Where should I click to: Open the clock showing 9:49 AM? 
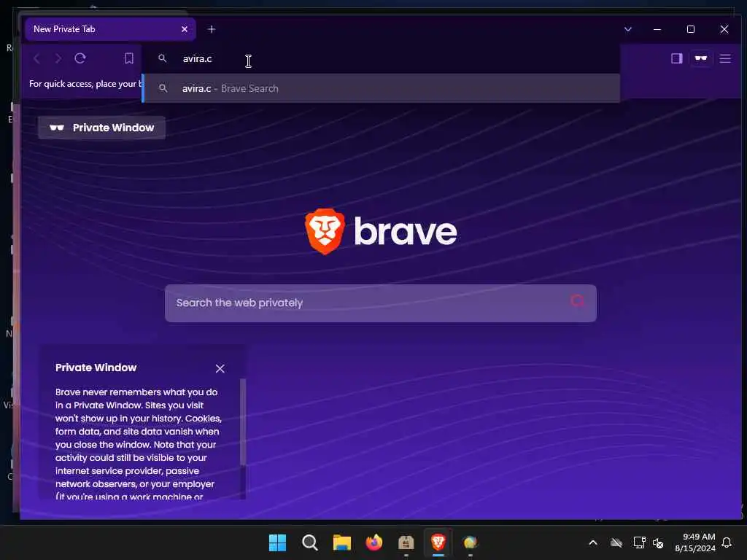(695, 542)
